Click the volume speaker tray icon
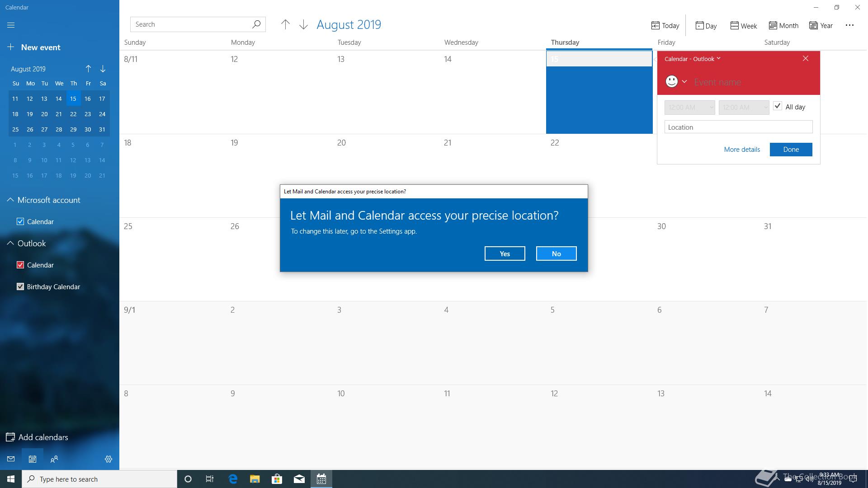The image size is (868, 488). pyautogui.click(x=809, y=479)
